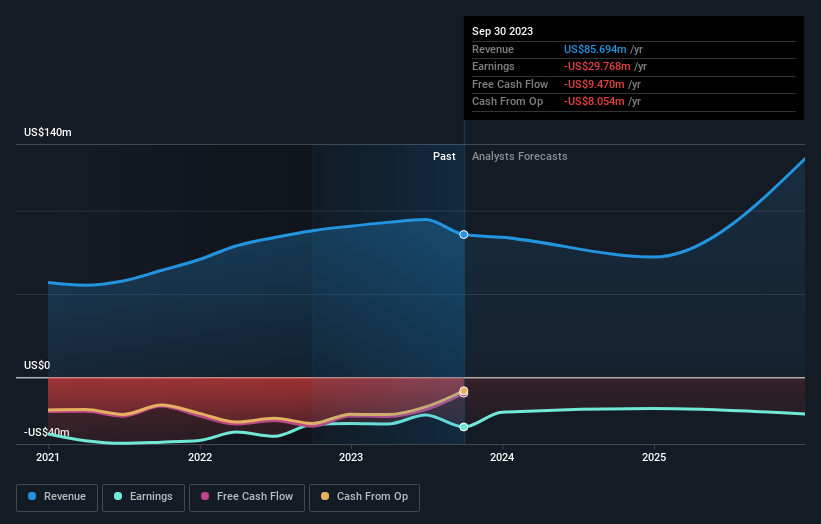Click the -US$8.054m cash from op value
This screenshot has width=821, height=524.
[x=594, y=102]
